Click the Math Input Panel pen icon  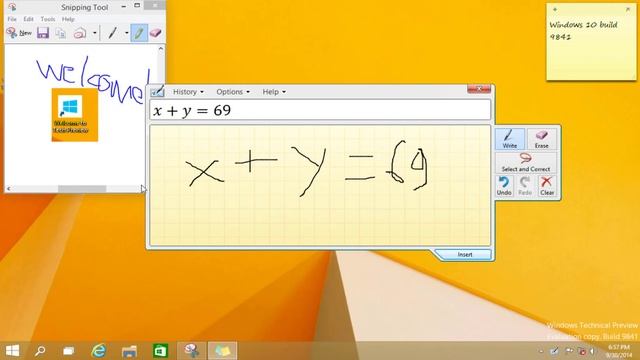[158, 91]
